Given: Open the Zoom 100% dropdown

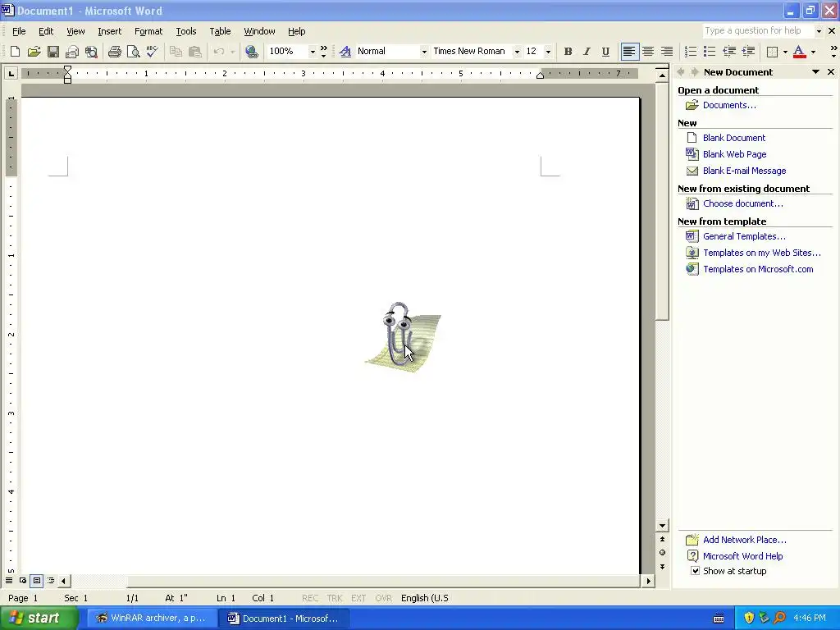Looking at the screenshot, I should point(313,52).
